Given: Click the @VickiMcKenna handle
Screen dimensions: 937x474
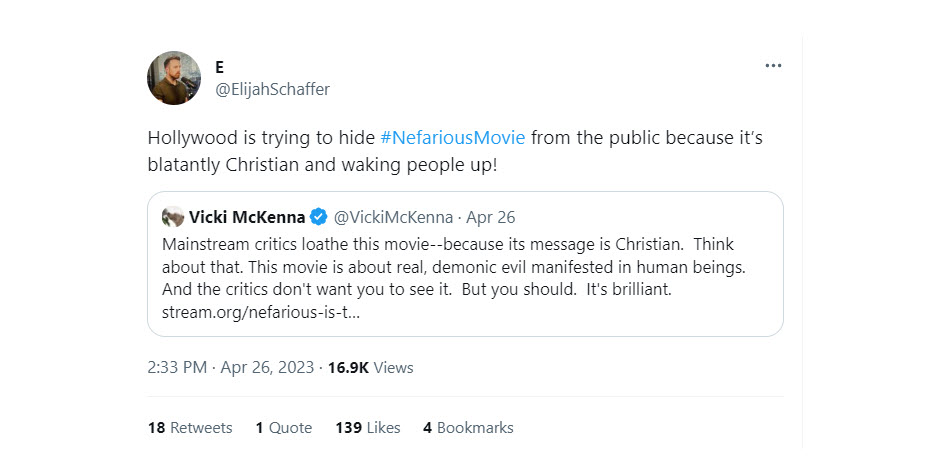Looking at the screenshot, I should [392, 217].
